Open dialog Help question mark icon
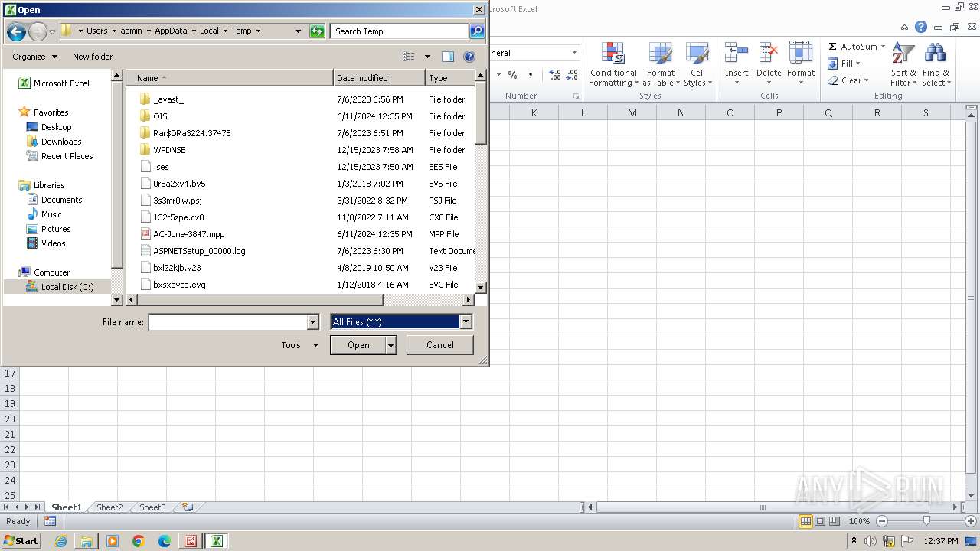This screenshot has height=551, width=980. click(469, 57)
